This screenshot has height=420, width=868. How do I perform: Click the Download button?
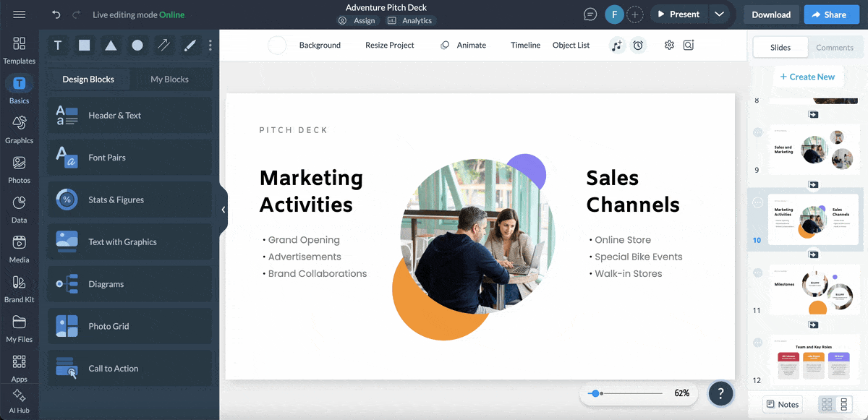(770, 14)
